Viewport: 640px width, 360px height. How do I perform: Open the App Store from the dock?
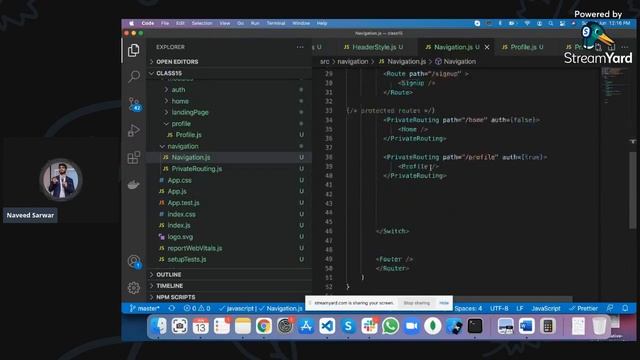coord(306,326)
